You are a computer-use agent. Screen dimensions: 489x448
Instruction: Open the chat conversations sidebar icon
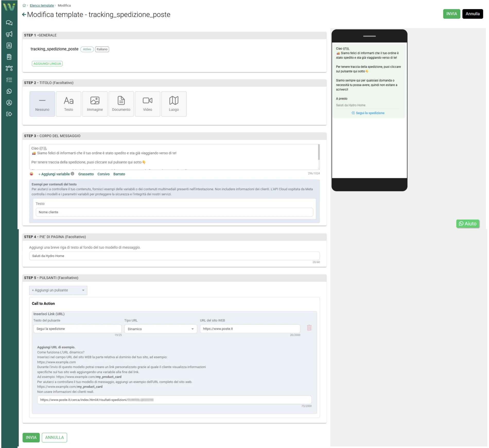pyautogui.click(x=9, y=23)
